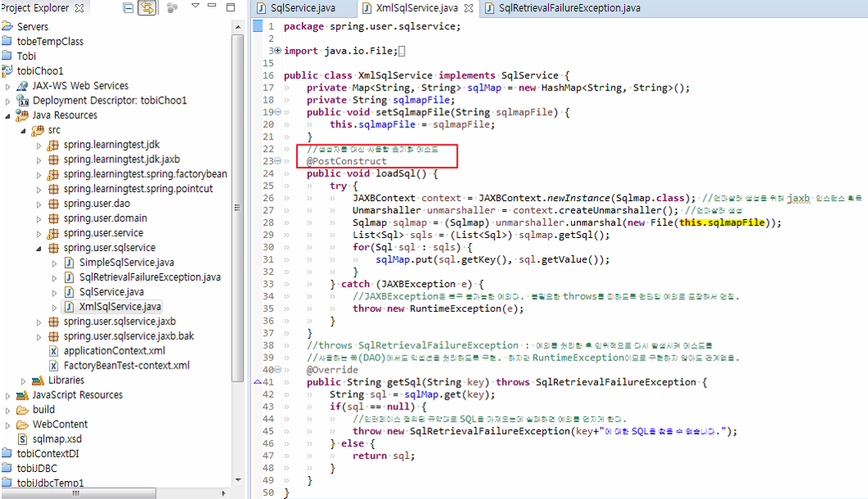Click the build folder icon
This screenshot has height=499, width=868.
(x=23, y=410)
